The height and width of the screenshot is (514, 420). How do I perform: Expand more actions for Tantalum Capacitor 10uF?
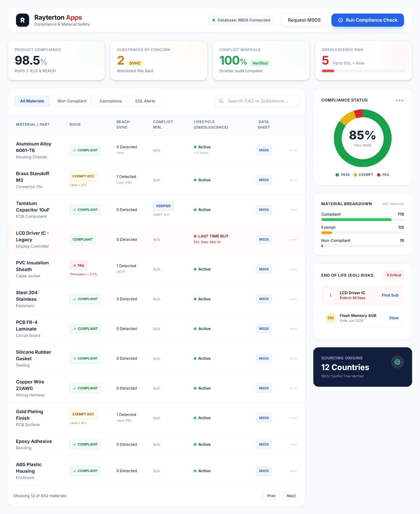pyautogui.click(x=293, y=210)
